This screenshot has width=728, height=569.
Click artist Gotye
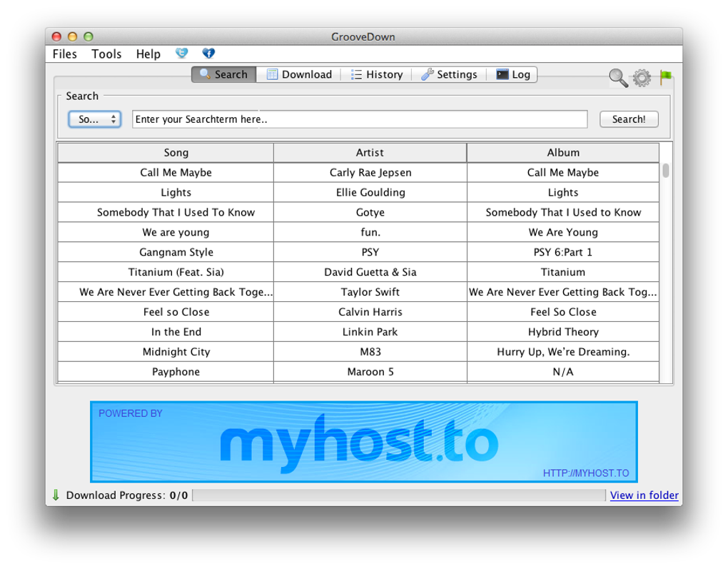coord(370,212)
